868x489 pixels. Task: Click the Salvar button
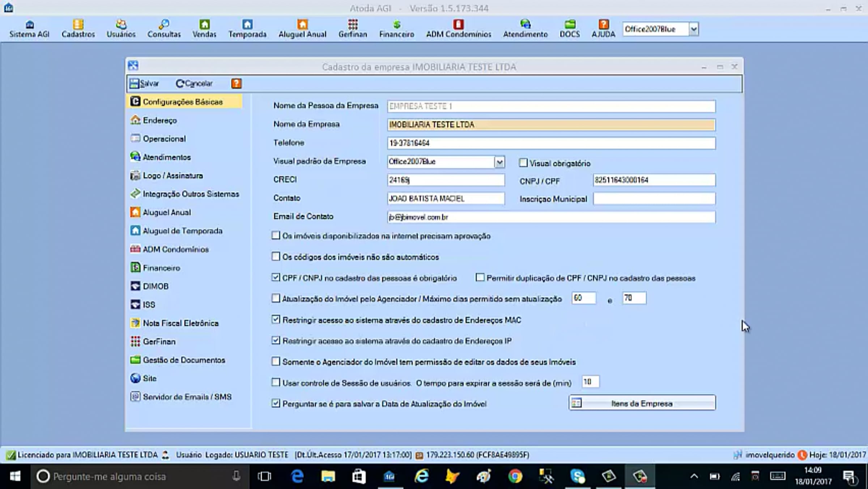click(144, 84)
